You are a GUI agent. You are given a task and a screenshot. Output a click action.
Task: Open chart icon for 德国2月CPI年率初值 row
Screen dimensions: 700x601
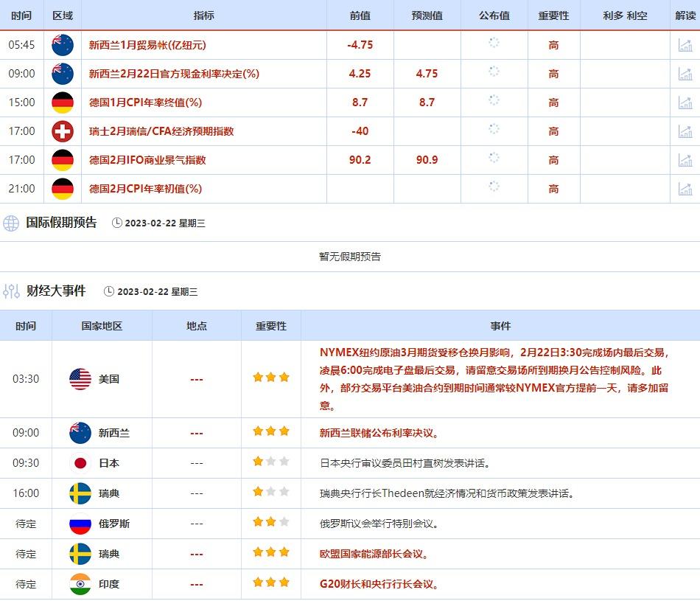click(x=685, y=189)
